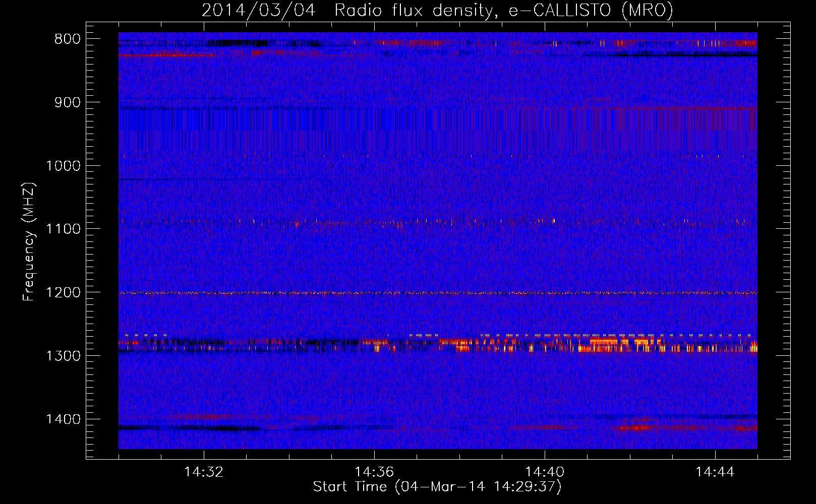This screenshot has height=504, width=816.
Task: Click the 1100 frequency tick label
Action: (x=63, y=229)
